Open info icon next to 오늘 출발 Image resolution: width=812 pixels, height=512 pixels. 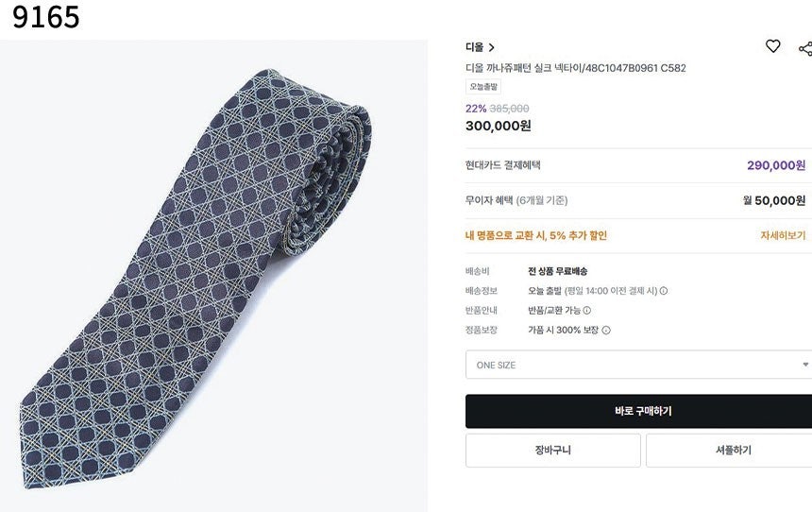coord(664,291)
